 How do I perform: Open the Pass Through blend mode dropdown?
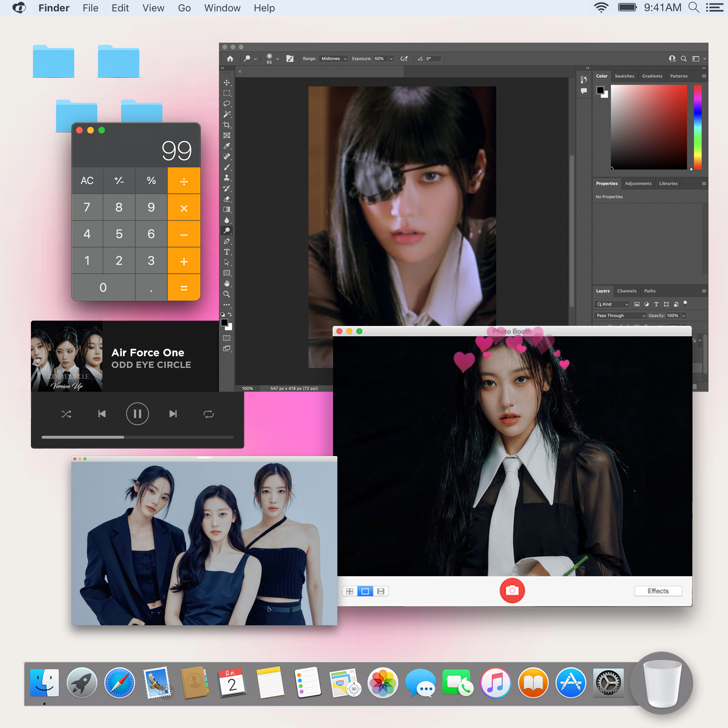pos(620,316)
